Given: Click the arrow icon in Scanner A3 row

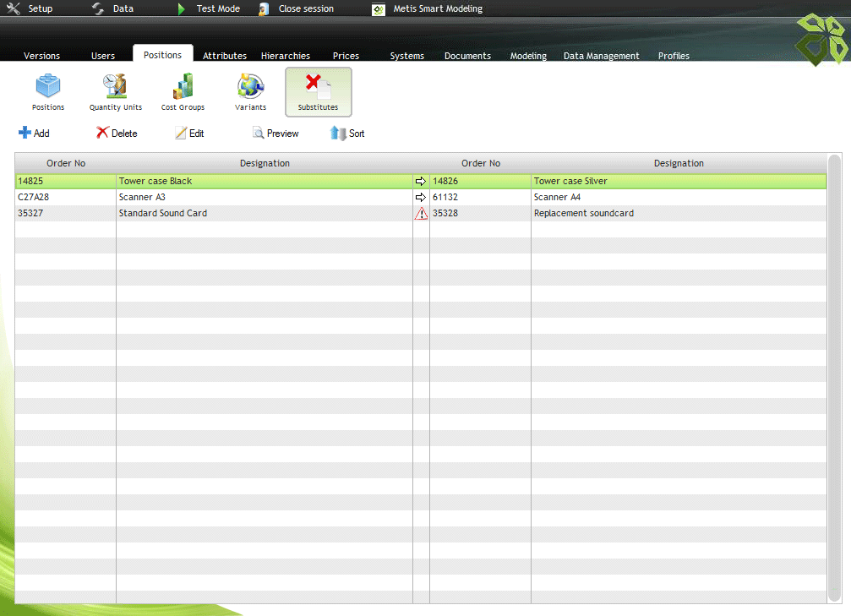Looking at the screenshot, I should pyautogui.click(x=421, y=197).
